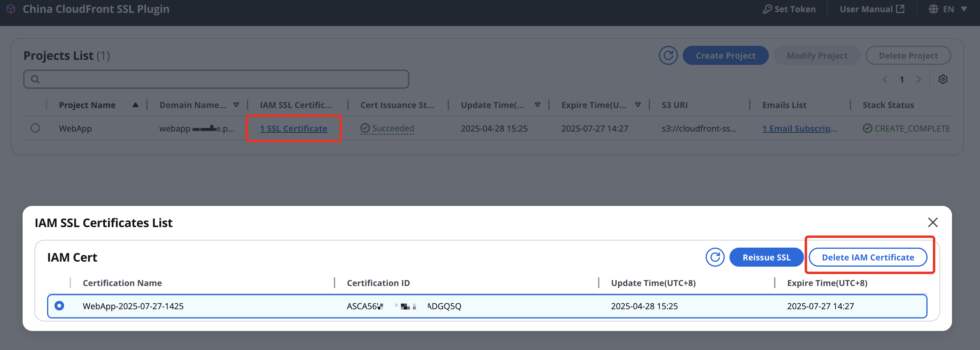
Task: Click the IAM SSL Certificate column header
Action: click(295, 105)
